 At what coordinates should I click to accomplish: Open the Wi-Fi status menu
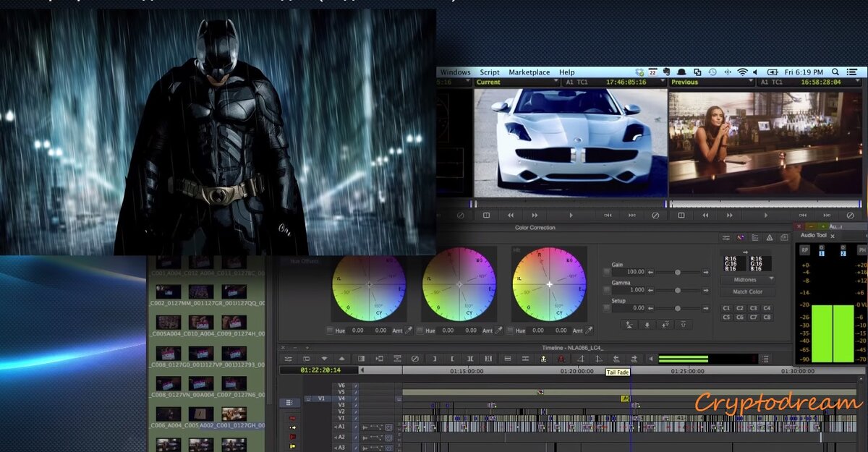click(x=742, y=72)
